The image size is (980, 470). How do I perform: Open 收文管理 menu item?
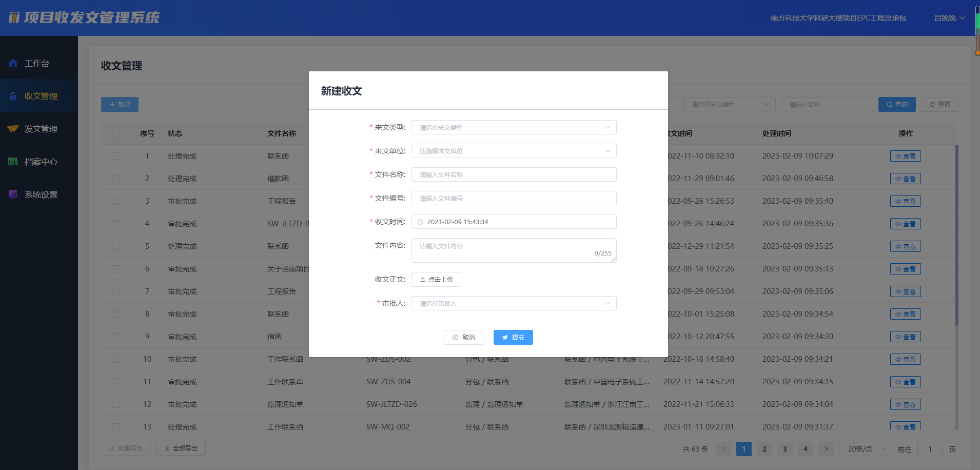tap(39, 96)
